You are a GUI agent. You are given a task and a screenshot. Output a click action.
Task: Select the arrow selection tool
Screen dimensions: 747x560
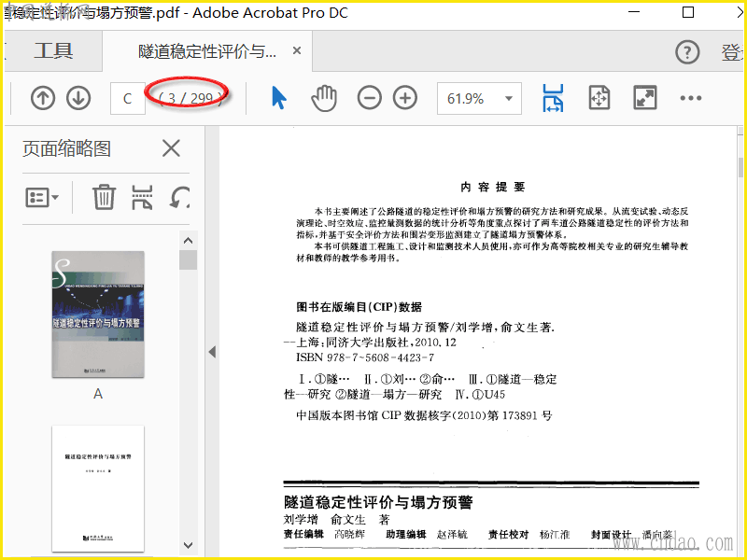click(x=278, y=98)
